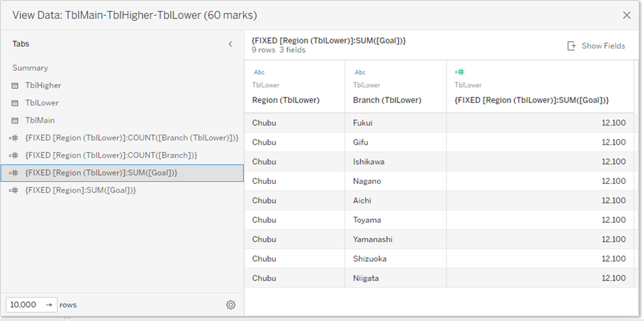The width and height of the screenshot is (644, 321).
Task: Click the Show Fields panel icon
Action: point(571,46)
